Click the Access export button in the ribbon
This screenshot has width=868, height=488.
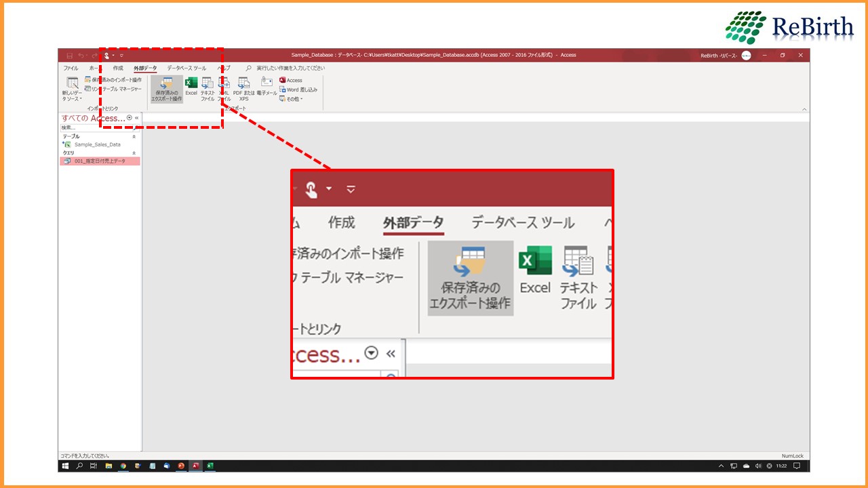(x=291, y=80)
